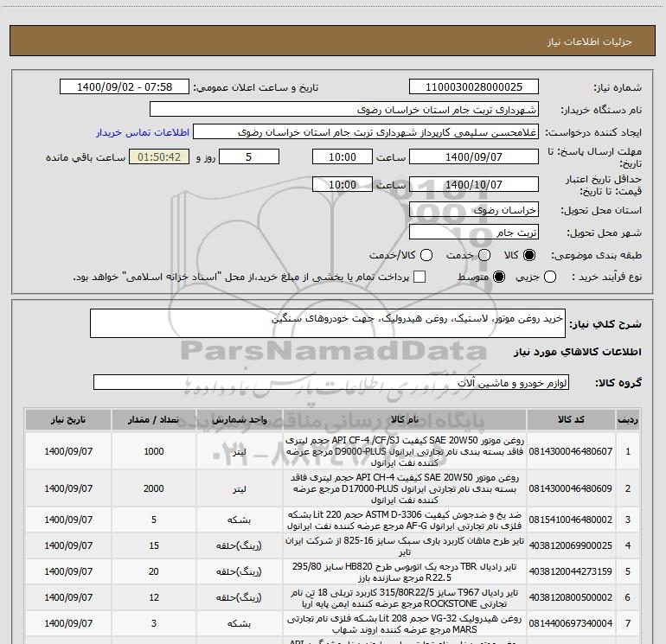Click the بشکه unit in row 3
This screenshot has height=644, width=666.
tap(239, 520)
